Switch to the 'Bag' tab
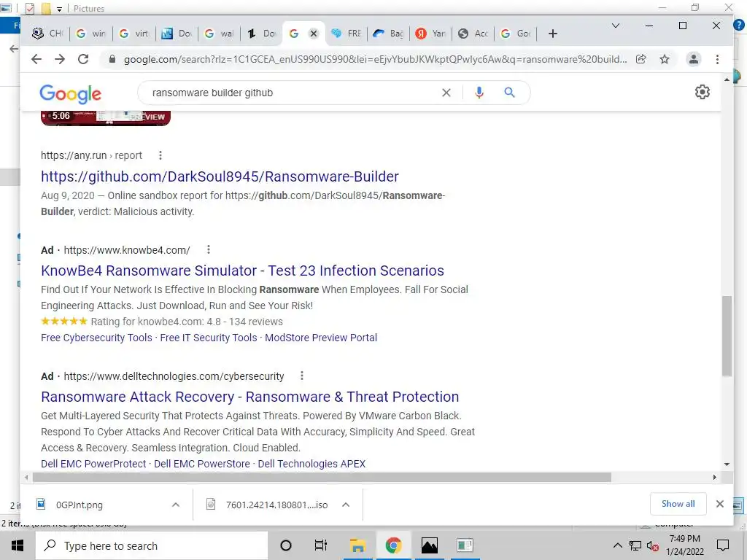 388,34
